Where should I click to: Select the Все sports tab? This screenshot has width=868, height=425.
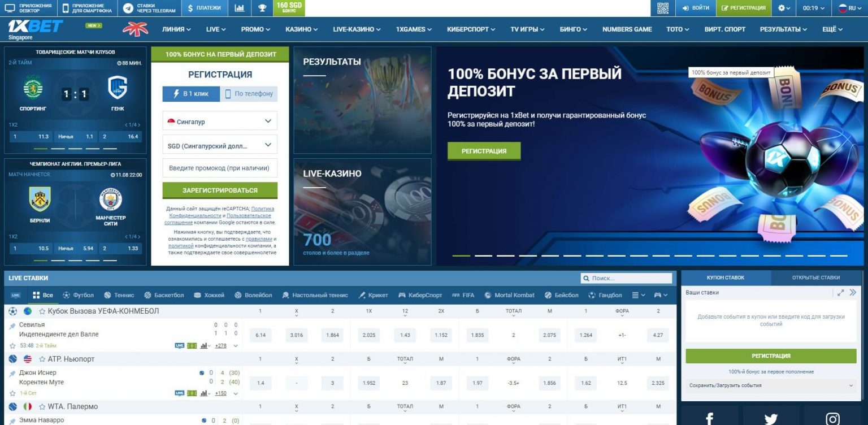[43, 295]
